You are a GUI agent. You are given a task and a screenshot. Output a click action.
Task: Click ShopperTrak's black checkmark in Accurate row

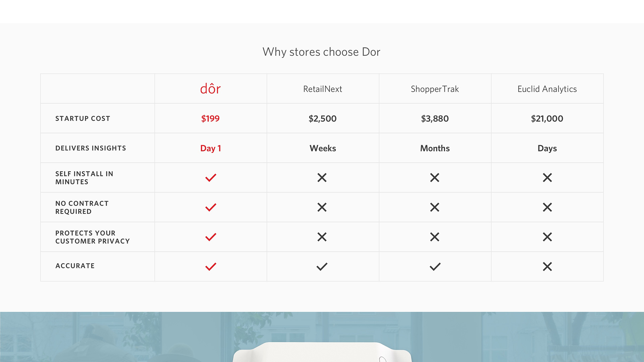(435, 266)
